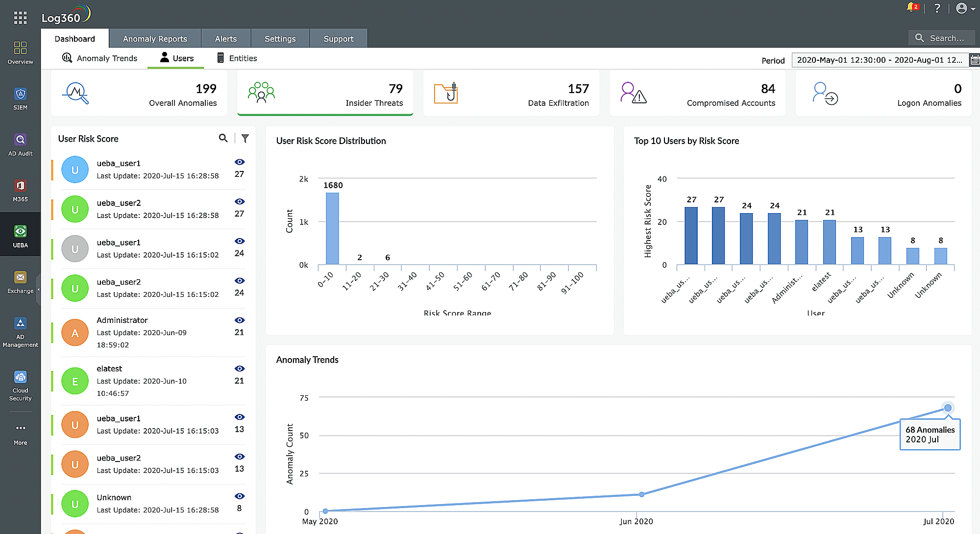Expand the user account profile dropdown
Screen dimensions: 980x534
(965, 8)
